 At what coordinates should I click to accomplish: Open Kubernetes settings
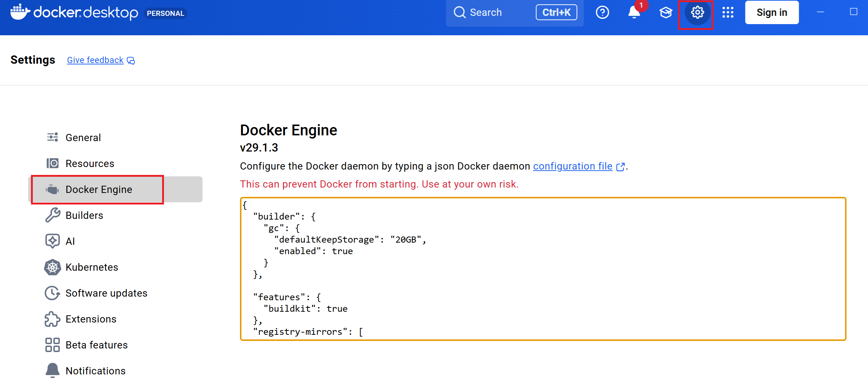[x=92, y=267]
